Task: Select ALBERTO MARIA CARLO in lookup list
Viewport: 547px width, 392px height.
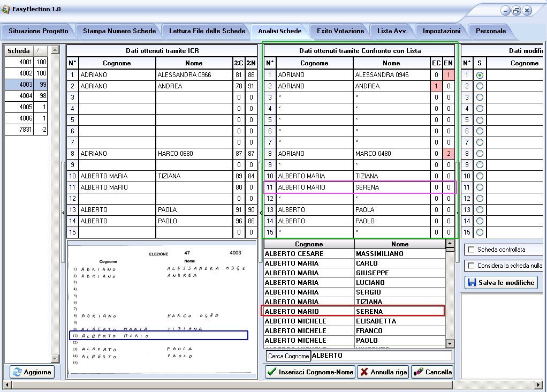Action: tap(355, 263)
